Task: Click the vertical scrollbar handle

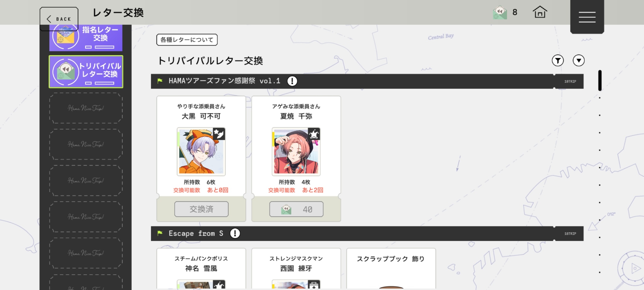Action: pyautogui.click(x=600, y=81)
